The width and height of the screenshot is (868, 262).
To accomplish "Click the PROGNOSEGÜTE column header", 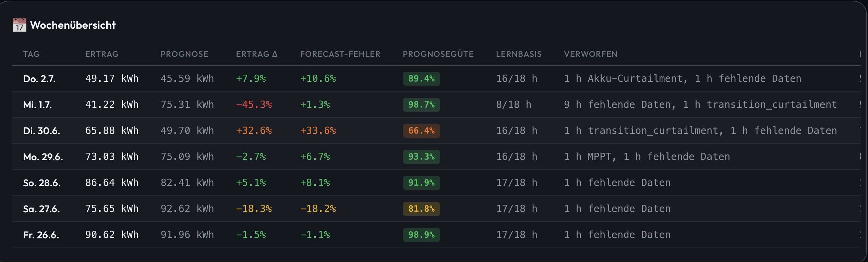I will coord(438,54).
